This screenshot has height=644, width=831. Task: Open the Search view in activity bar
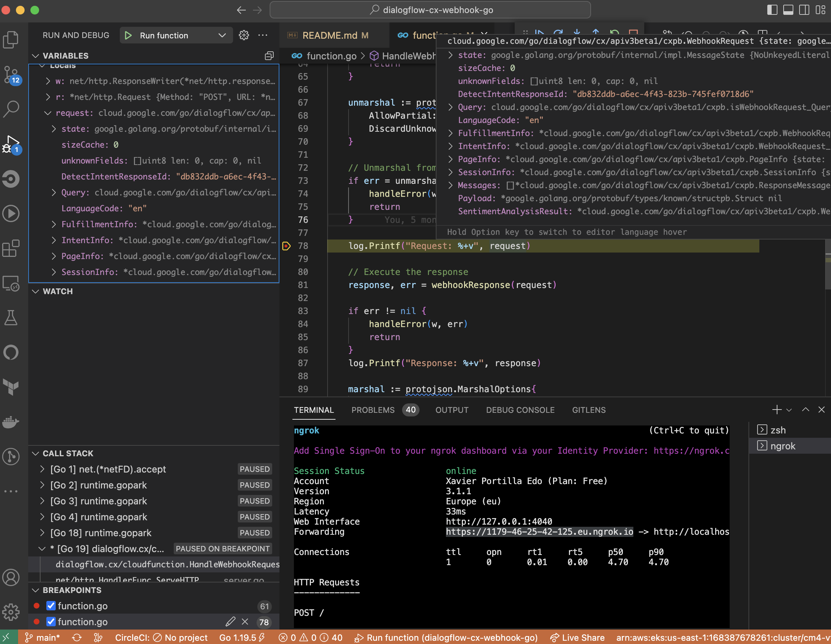pos(10,109)
